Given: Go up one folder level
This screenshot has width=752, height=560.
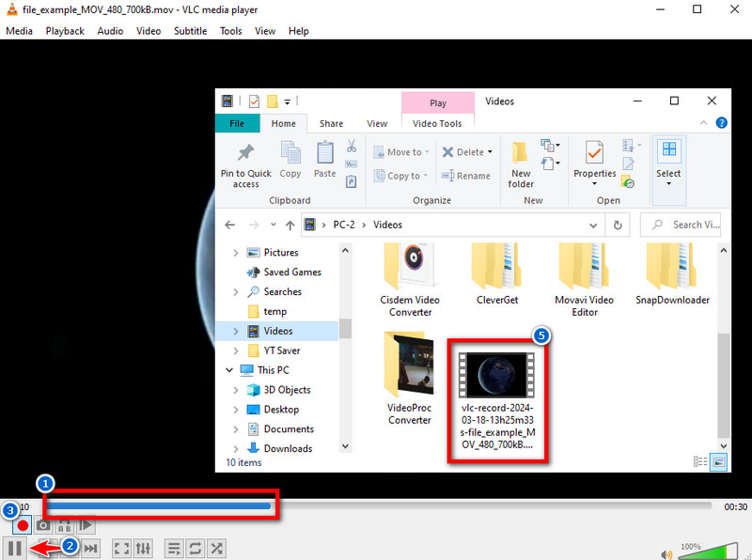Looking at the screenshot, I should [x=290, y=225].
